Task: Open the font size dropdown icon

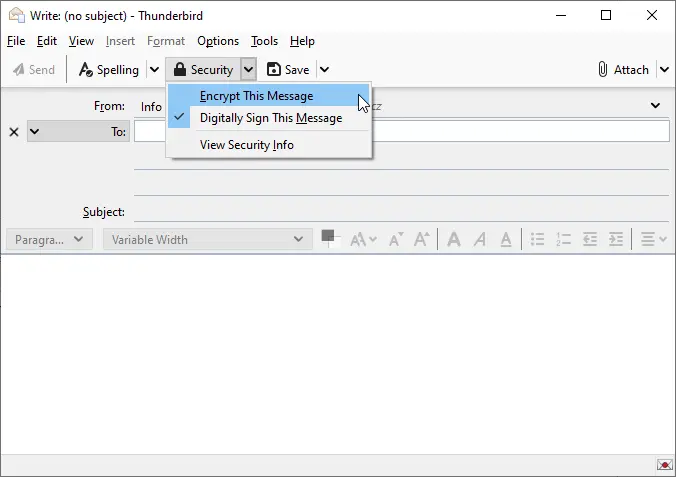Action: click(x=363, y=239)
